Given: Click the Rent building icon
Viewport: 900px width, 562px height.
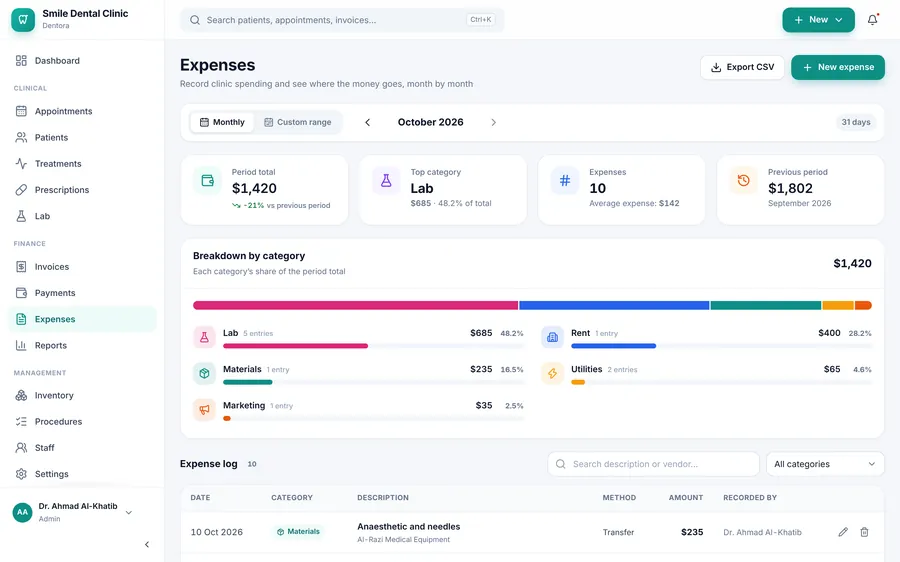Looking at the screenshot, I should 552,338.
